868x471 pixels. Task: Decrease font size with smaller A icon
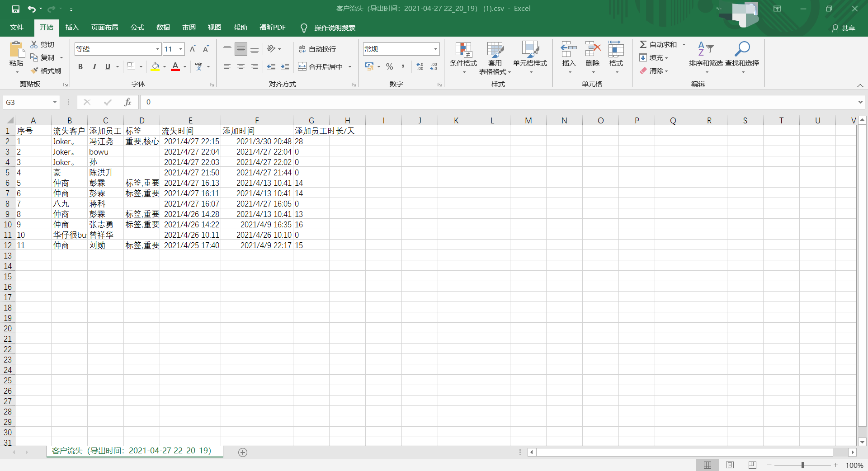[206, 49]
